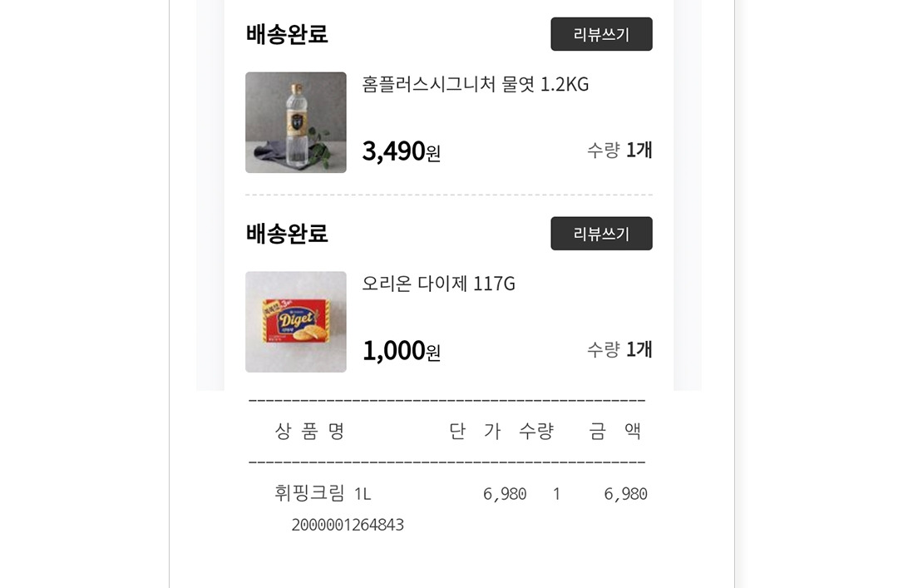Select the 수량 1개 quantity for 다이제

[x=619, y=350]
